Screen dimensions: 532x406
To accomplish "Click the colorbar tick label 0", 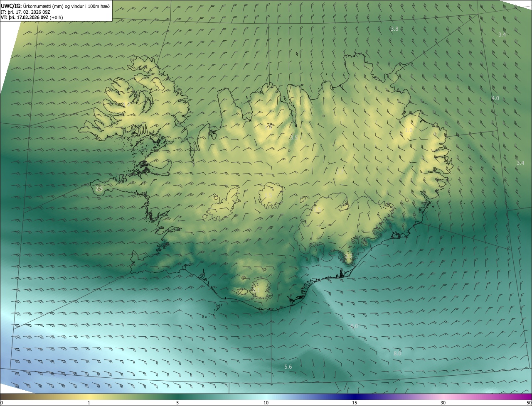I will 2,403.
